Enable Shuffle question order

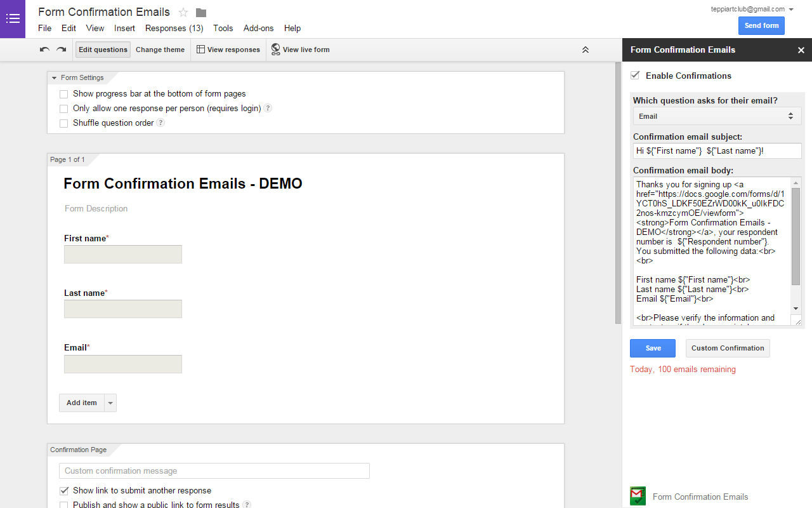(x=63, y=123)
